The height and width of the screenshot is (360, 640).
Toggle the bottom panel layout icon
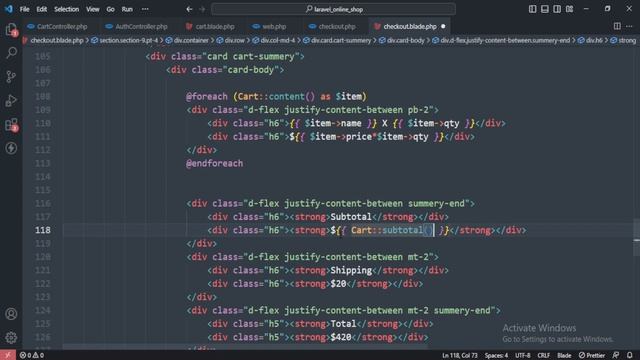544,9
